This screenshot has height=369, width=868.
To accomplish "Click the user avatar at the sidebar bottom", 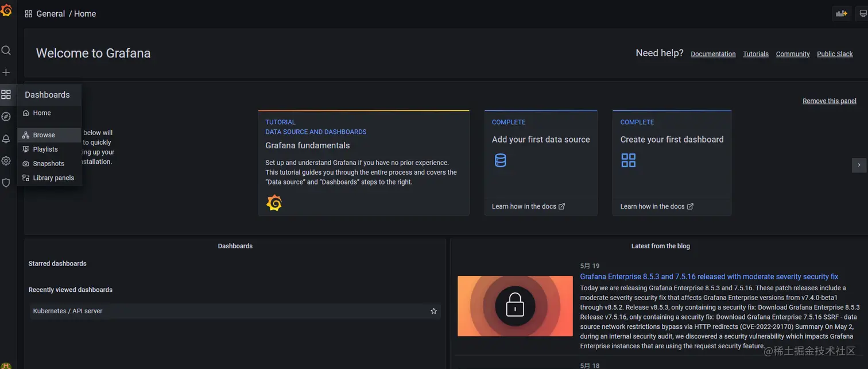I will tap(6, 366).
